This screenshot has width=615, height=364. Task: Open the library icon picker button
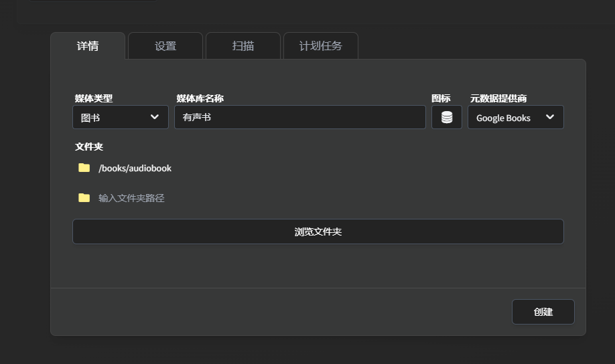click(446, 117)
